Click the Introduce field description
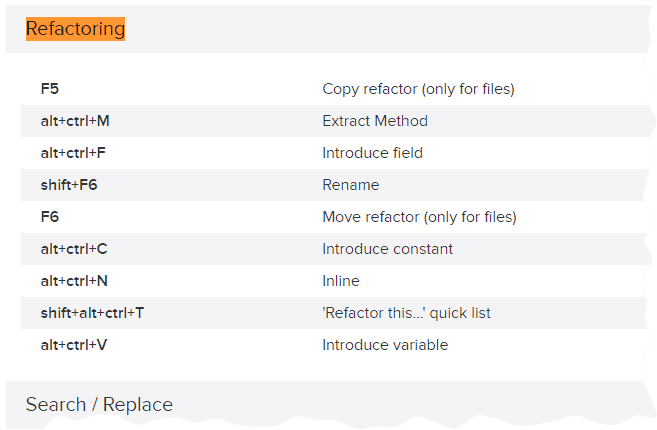Viewport: 657px width, 430px height. (x=372, y=153)
